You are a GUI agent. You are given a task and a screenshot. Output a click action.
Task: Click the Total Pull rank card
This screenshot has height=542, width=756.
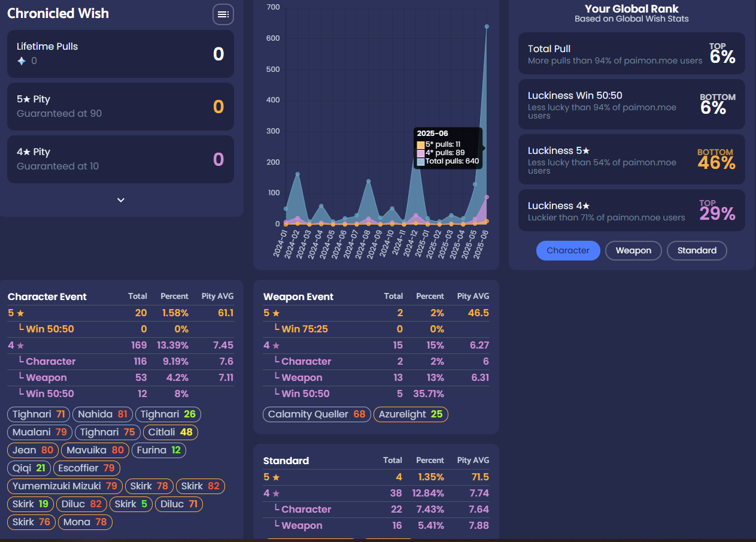[631, 53]
